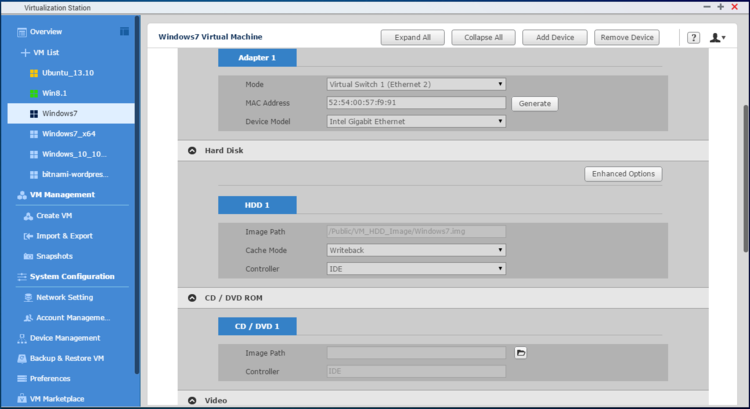The height and width of the screenshot is (409, 750).
Task: Click the Windows7 Virtual Machine title
Action: click(210, 37)
